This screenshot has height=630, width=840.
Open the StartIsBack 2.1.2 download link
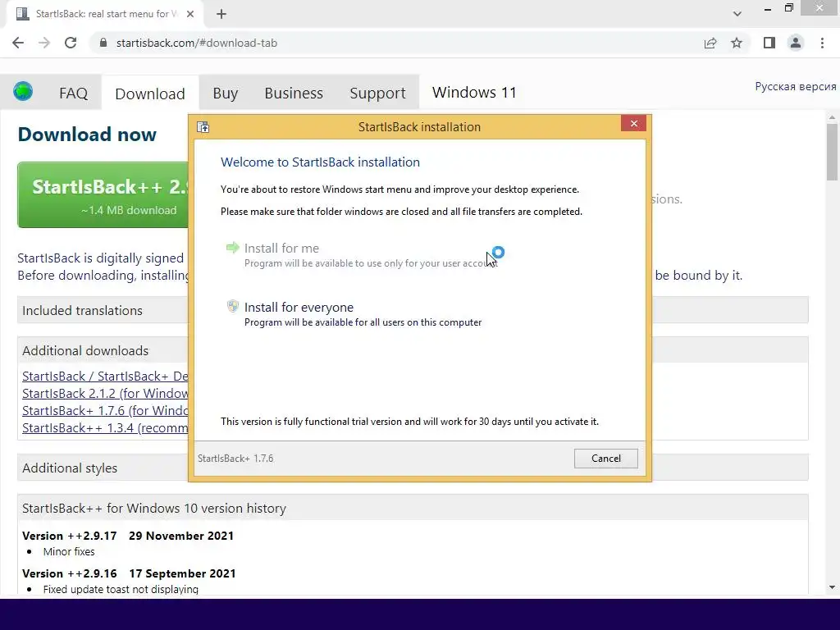point(105,393)
